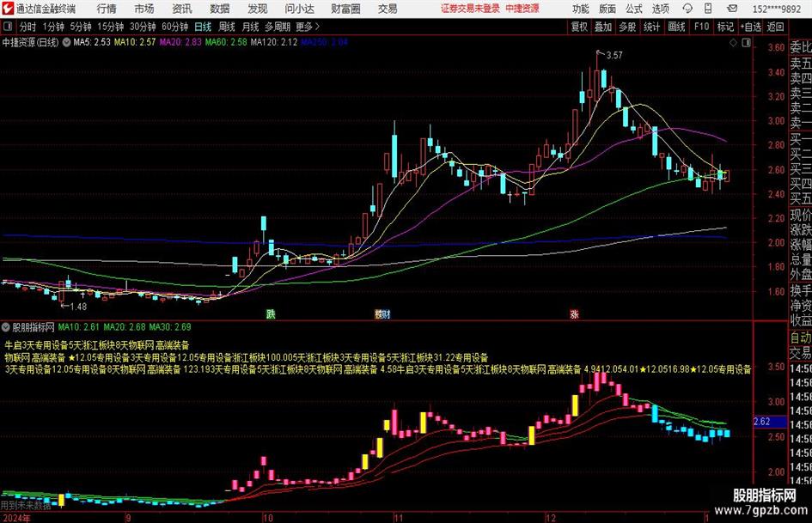
Task: Toggle the side panel icon at chart top right
Action: click(746, 43)
